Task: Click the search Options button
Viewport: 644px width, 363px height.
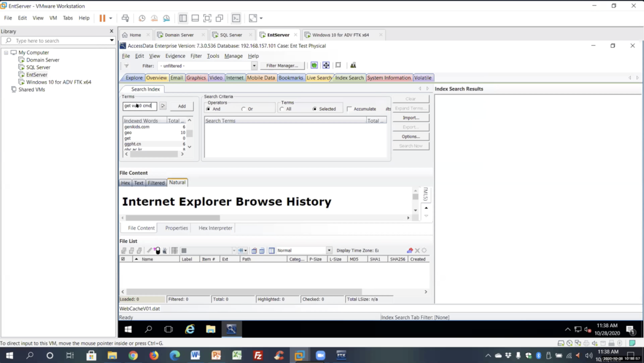Action: pos(411,137)
